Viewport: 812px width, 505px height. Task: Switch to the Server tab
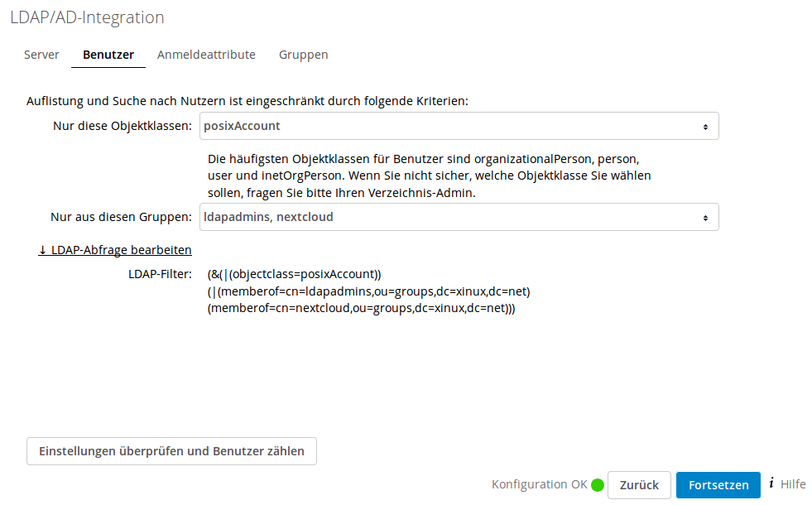pyautogui.click(x=41, y=54)
